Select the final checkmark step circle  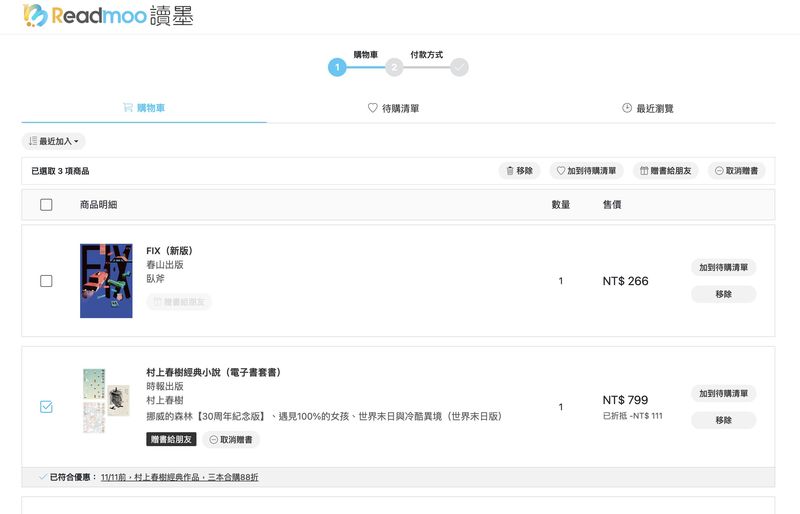pos(459,67)
